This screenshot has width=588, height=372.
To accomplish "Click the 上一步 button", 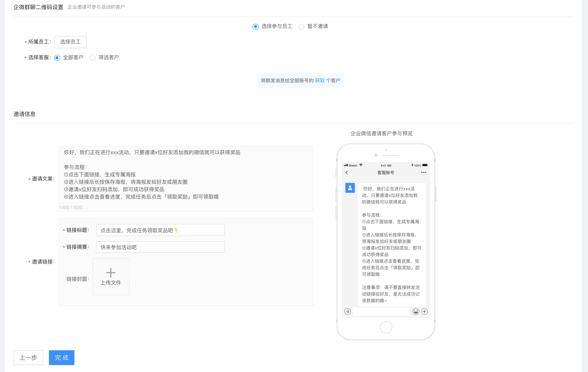I will [x=28, y=358].
